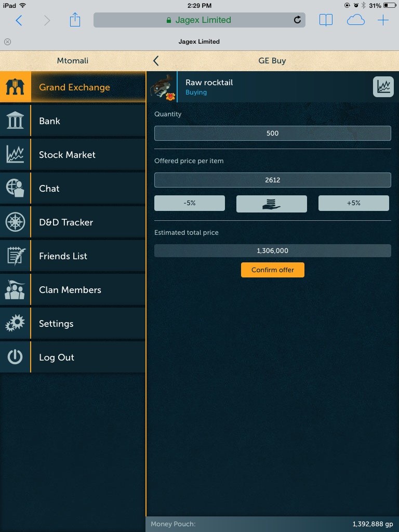Image resolution: width=399 pixels, height=532 pixels.
Task: Open the Stock Market chart icon
Action: [15, 155]
